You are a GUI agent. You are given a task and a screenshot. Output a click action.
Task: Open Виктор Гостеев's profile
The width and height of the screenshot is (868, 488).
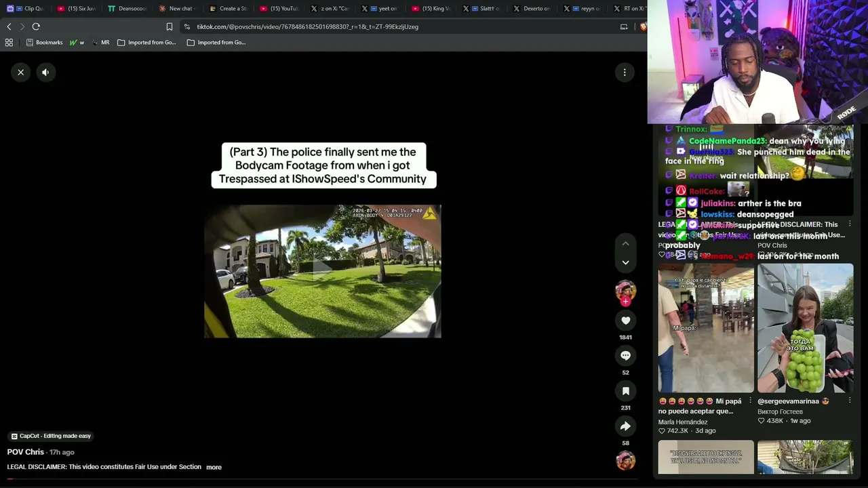780,411
